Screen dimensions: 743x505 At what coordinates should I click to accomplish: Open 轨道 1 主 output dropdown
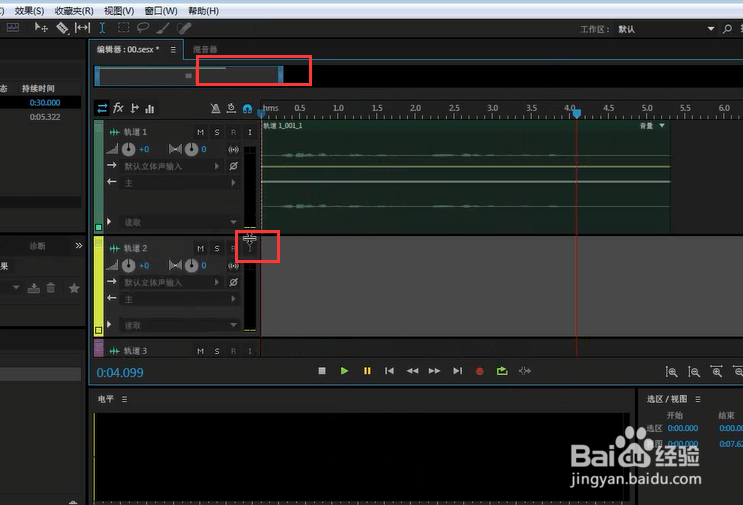(180, 183)
